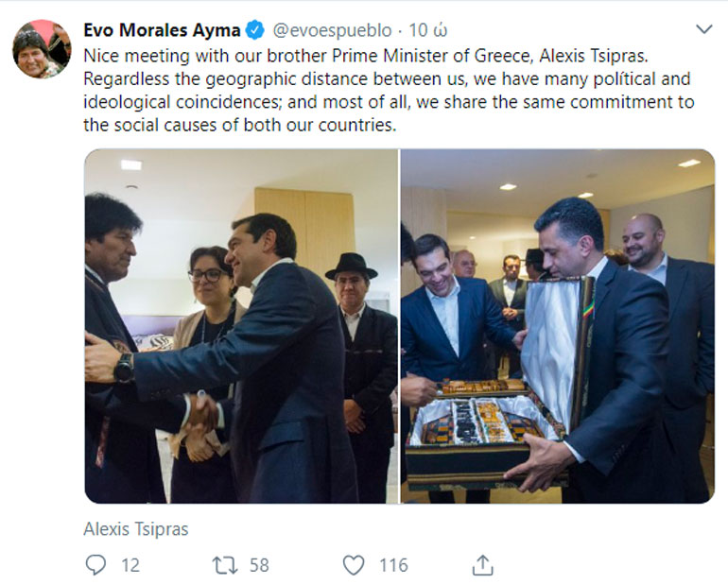Viewport: 728px width, 585px height.
Task: Open the right photo with the gift box
Action: tap(557, 326)
